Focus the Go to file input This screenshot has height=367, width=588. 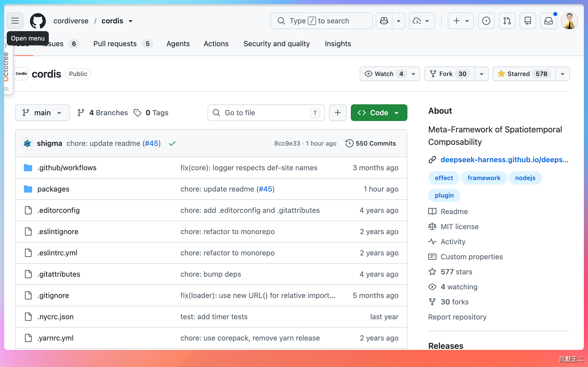coord(266,113)
